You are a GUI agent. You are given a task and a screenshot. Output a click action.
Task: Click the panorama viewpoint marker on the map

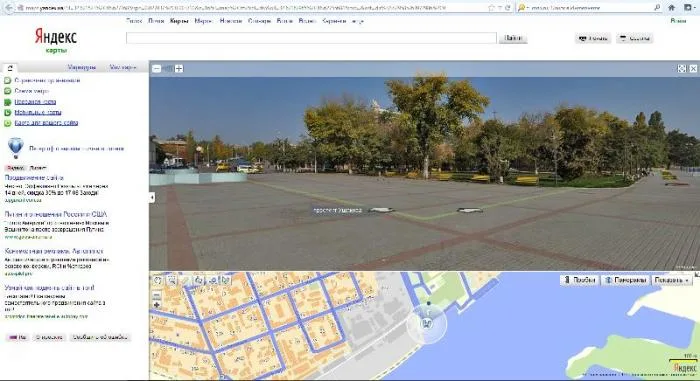coord(427,323)
